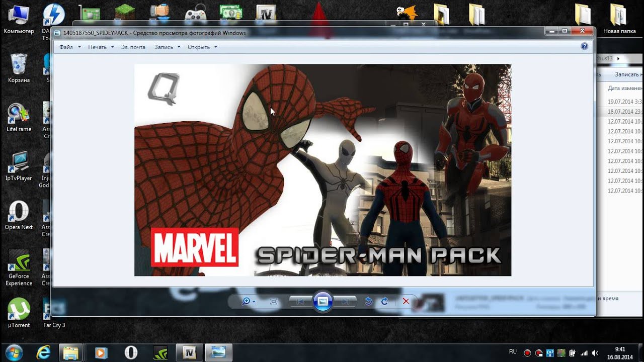Start the slideshow with the center button

[323, 301]
